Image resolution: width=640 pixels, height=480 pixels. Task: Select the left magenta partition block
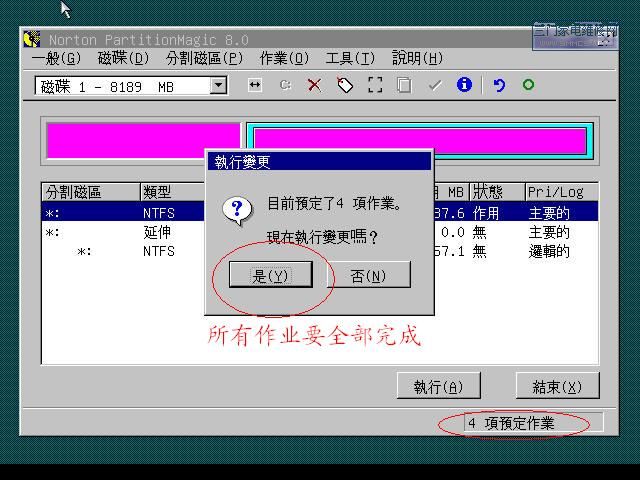pyautogui.click(x=143, y=140)
